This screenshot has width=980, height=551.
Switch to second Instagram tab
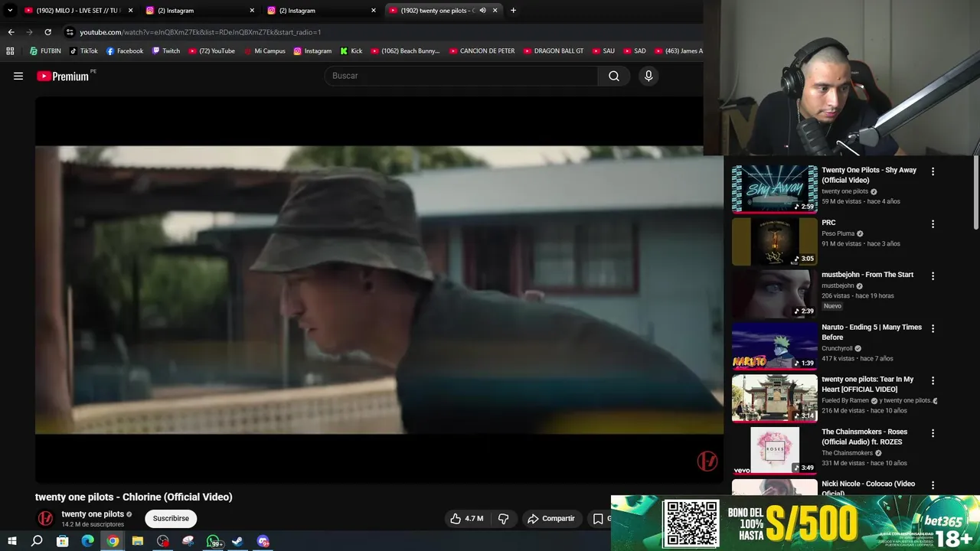pos(320,10)
